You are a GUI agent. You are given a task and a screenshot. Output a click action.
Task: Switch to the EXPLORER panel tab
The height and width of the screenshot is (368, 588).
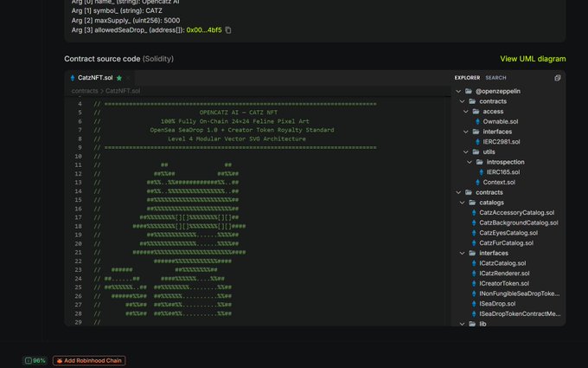[x=467, y=78]
